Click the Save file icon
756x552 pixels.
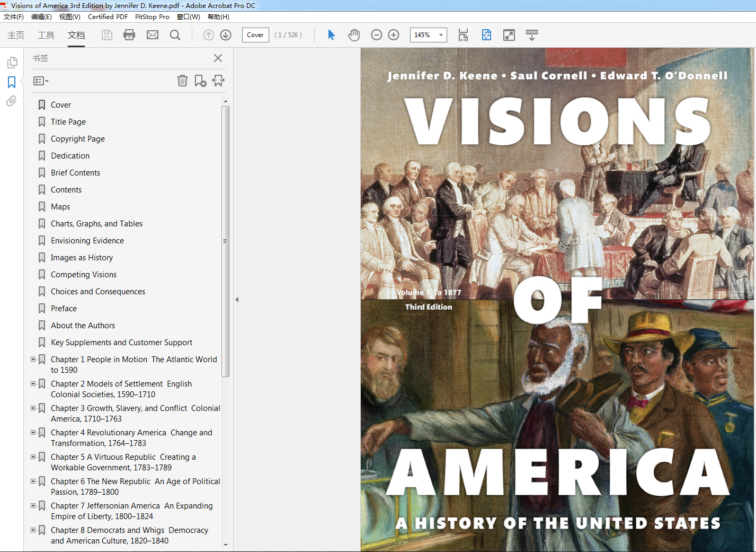(107, 35)
